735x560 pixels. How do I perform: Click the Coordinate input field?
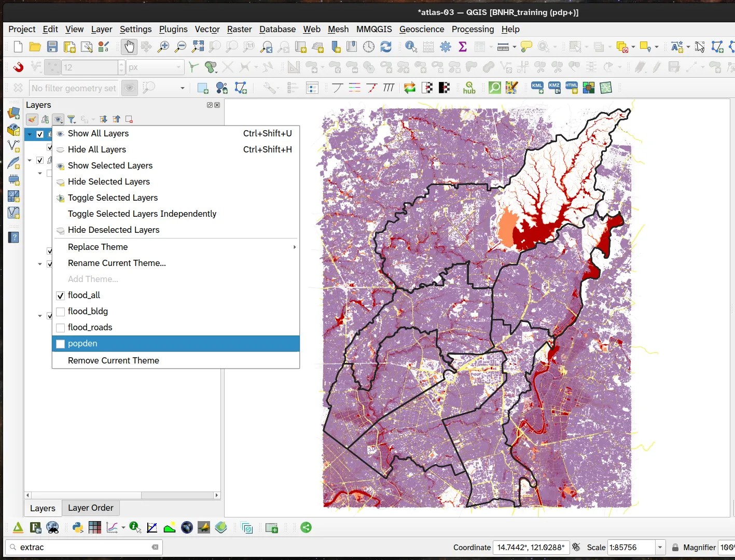click(x=530, y=548)
